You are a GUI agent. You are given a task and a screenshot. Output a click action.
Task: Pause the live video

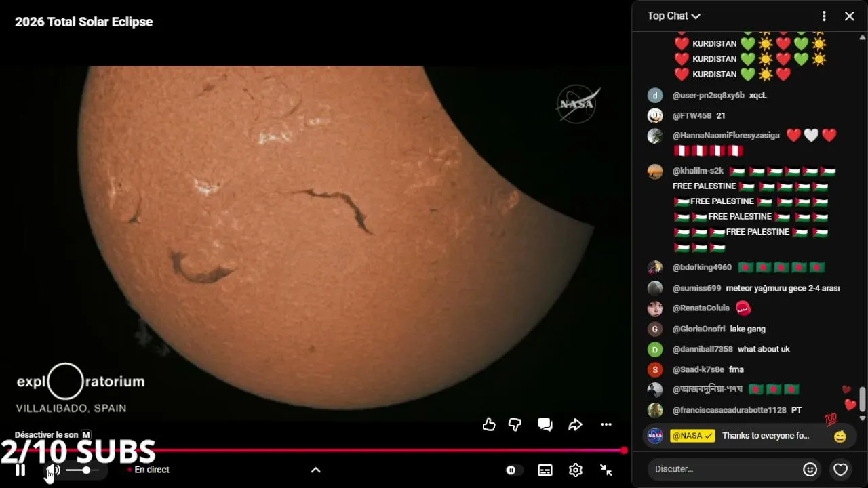tap(20, 470)
